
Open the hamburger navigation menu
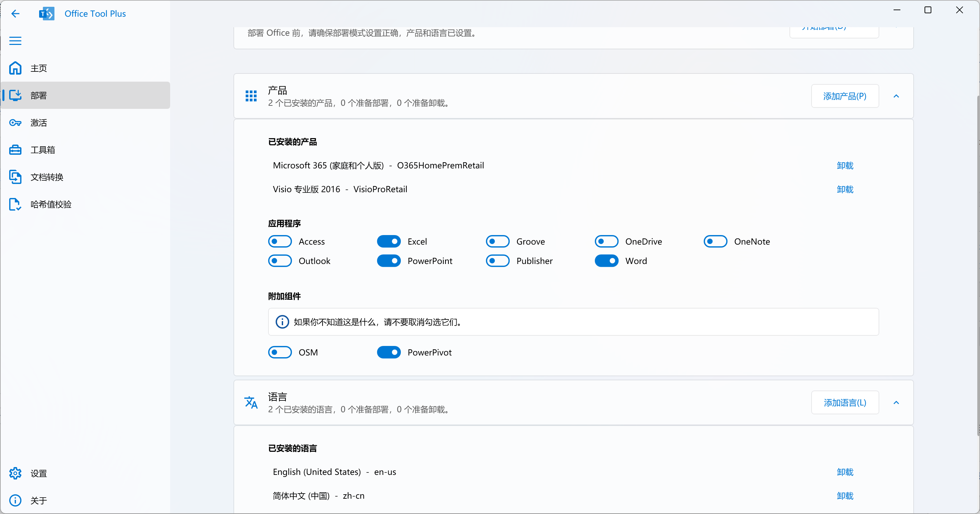[15, 41]
